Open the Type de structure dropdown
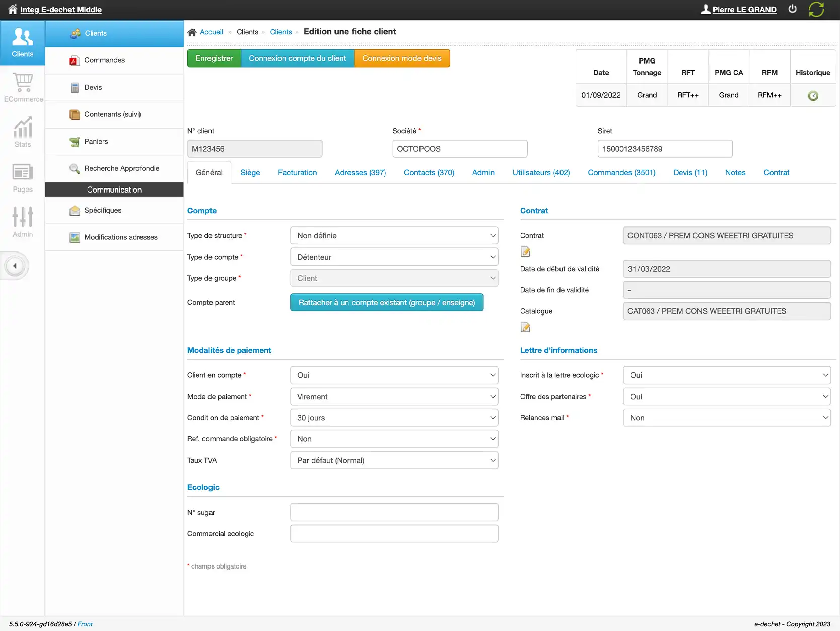840x631 pixels. click(394, 235)
